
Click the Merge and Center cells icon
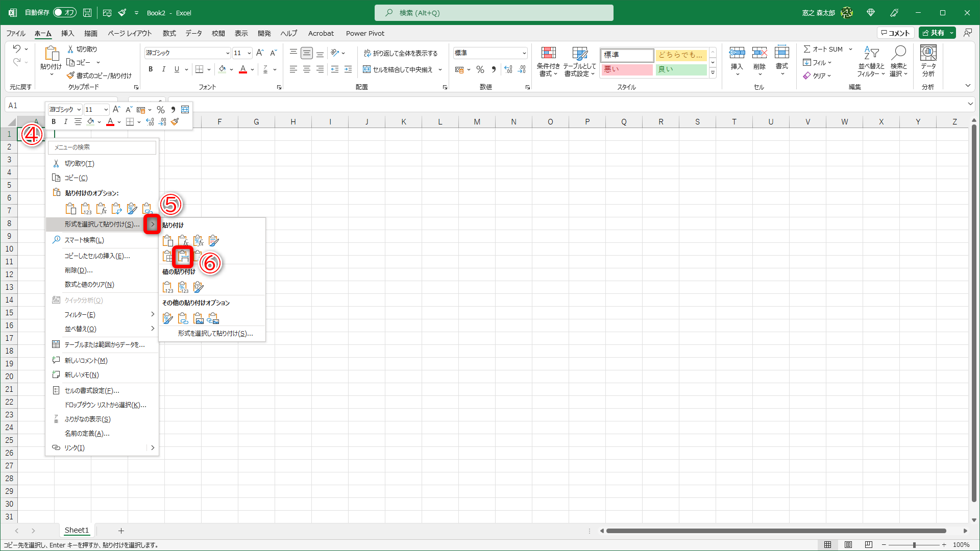click(x=366, y=69)
